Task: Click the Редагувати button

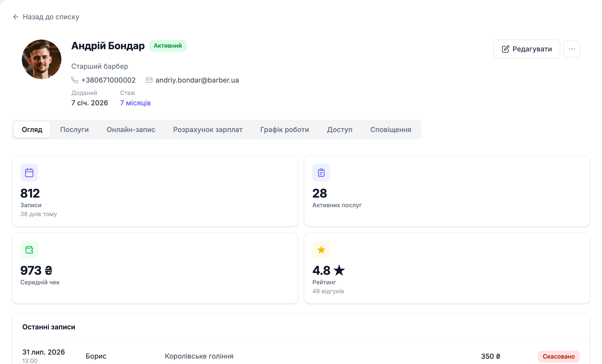Action: [x=527, y=49]
